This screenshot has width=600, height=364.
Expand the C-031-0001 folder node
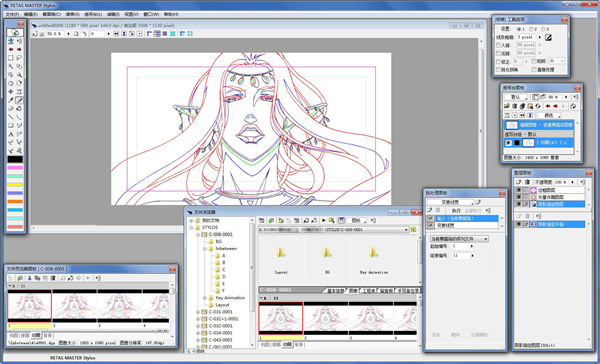click(198, 312)
